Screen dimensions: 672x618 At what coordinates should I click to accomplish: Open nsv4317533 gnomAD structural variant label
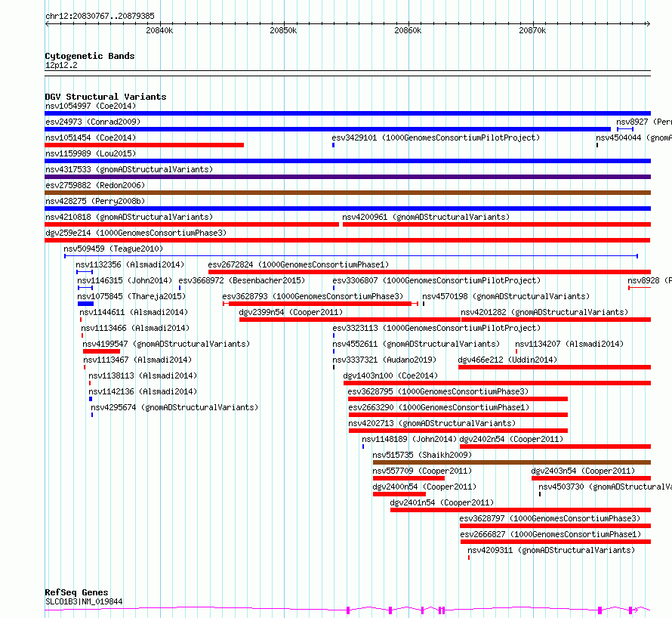point(129,169)
